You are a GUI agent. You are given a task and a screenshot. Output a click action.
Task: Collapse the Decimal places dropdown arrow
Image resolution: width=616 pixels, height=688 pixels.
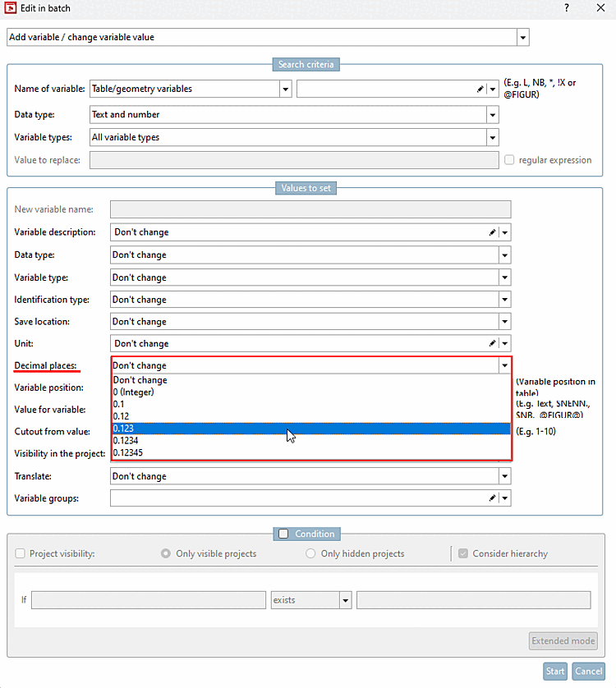[x=505, y=365]
